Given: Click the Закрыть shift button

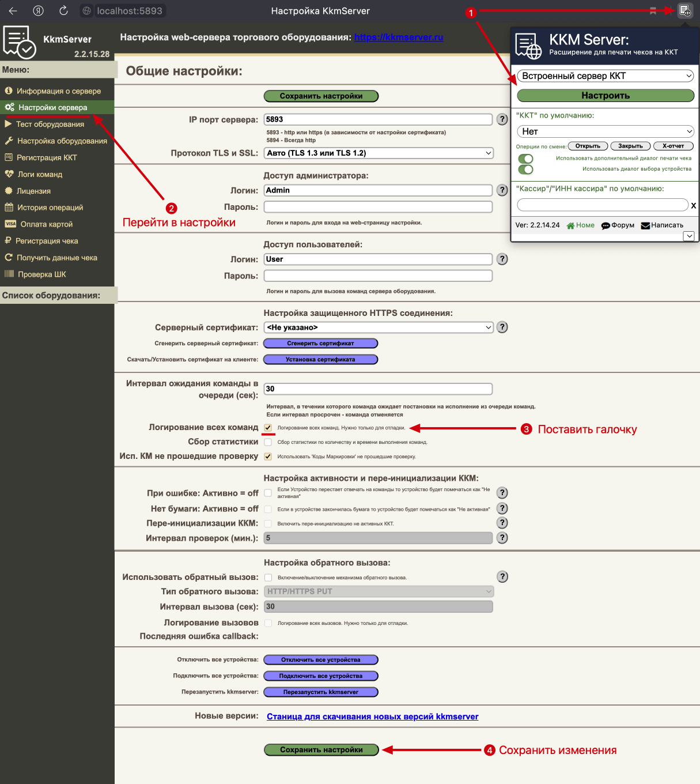Looking at the screenshot, I should pos(630,146).
